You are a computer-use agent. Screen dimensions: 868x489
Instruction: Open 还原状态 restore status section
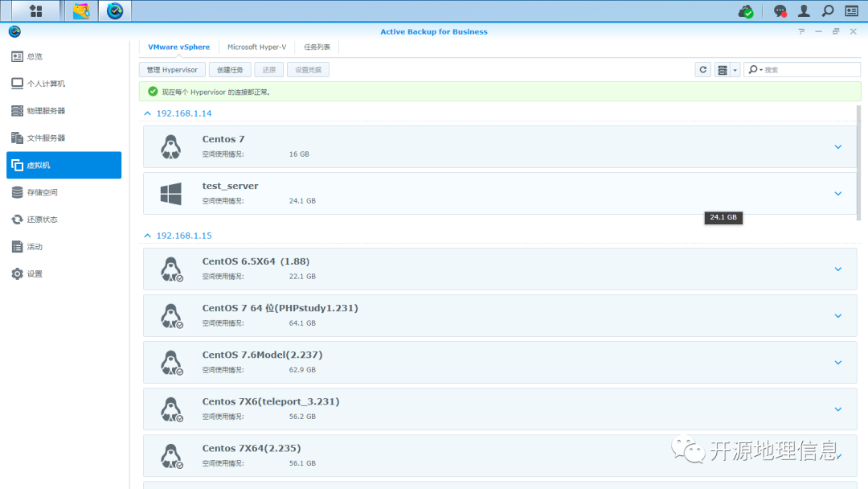click(x=63, y=220)
